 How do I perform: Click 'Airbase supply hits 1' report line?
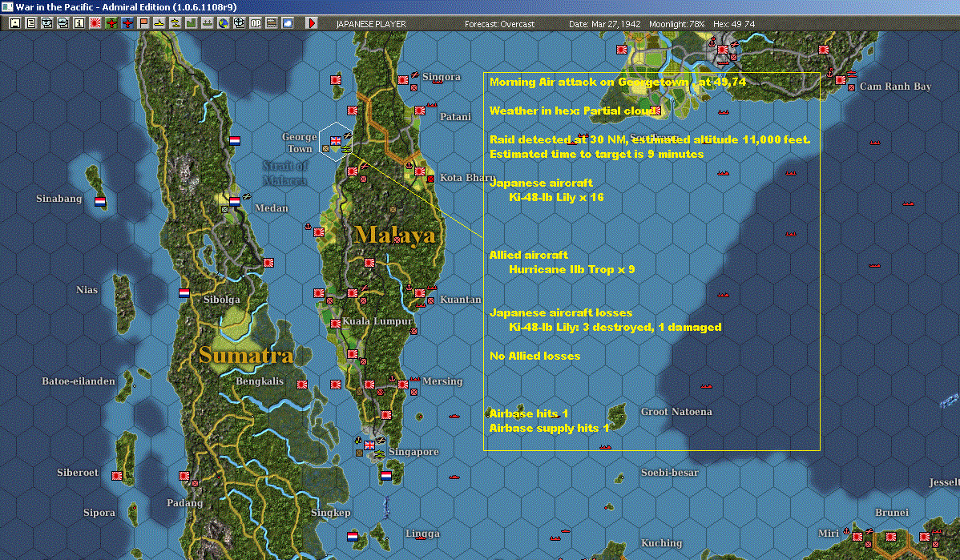549,428
